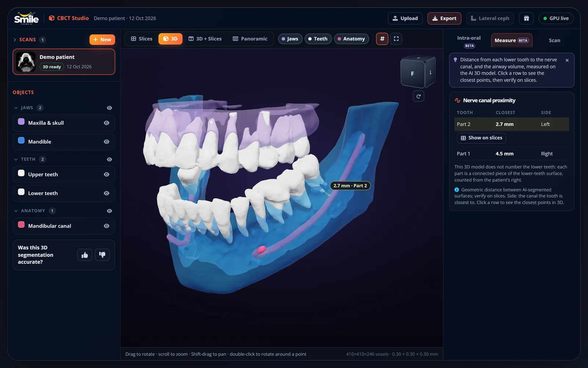Click the Mandibular canal pink swatch
The width and height of the screenshot is (588, 368).
21,225
